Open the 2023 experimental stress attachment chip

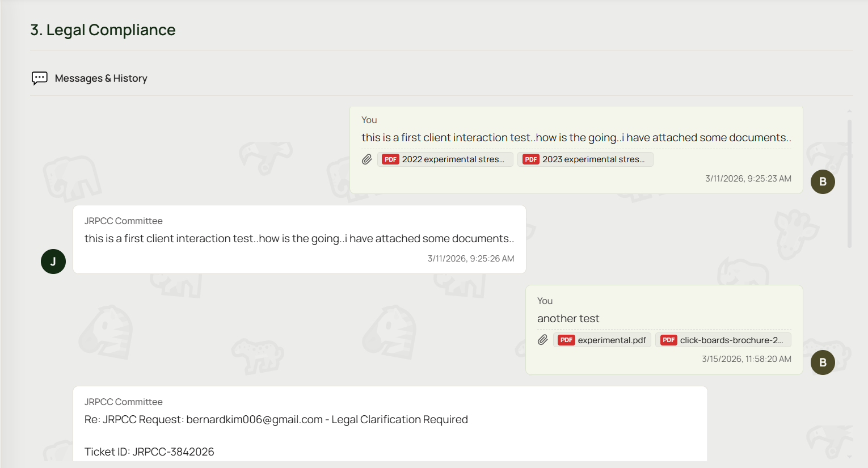pyautogui.click(x=585, y=159)
